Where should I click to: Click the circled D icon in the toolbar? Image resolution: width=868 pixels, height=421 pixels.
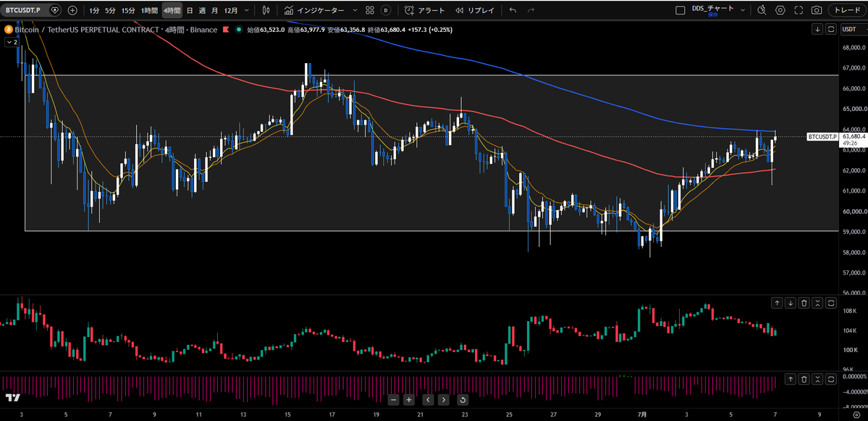(386, 10)
